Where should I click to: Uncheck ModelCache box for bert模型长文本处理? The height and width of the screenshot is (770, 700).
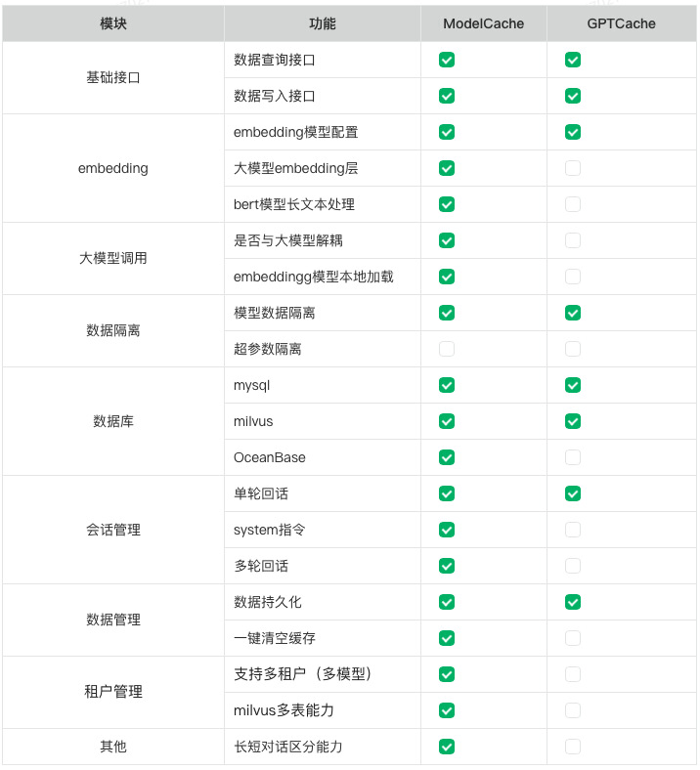click(447, 204)
